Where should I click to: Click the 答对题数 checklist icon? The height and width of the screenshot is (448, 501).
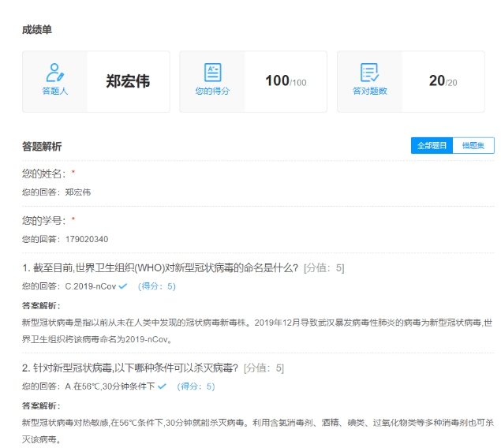pyautogui.click(x=369, y=73)
